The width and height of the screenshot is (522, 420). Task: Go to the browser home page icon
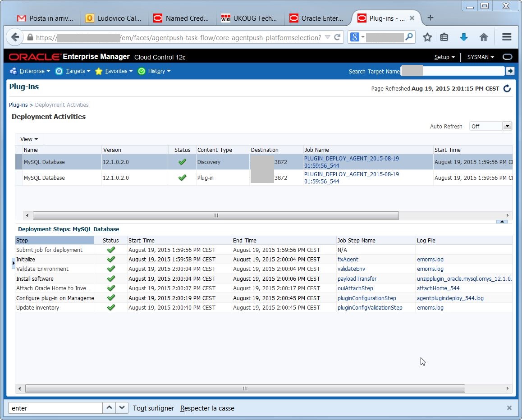pos(484,37)
